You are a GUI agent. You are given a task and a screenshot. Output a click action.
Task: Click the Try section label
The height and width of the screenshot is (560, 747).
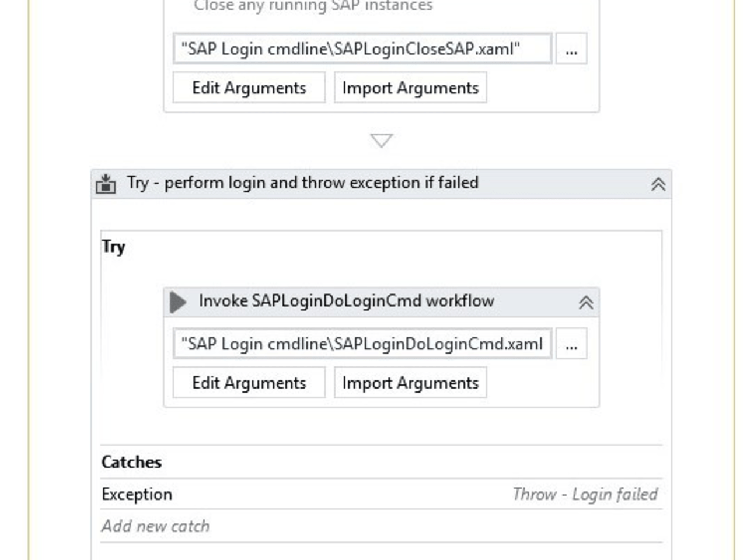pyautogui.click(x=113, y=247)
